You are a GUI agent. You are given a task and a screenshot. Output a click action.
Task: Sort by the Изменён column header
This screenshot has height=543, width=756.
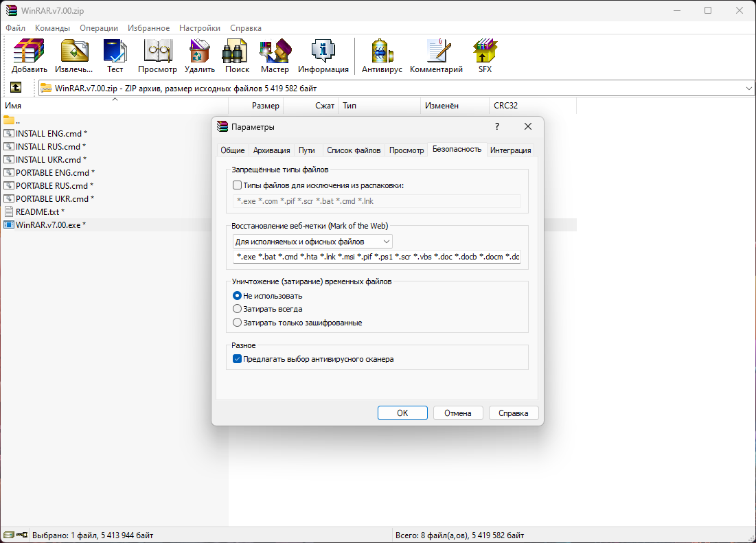pyautogui.click(x=455, y=106)
